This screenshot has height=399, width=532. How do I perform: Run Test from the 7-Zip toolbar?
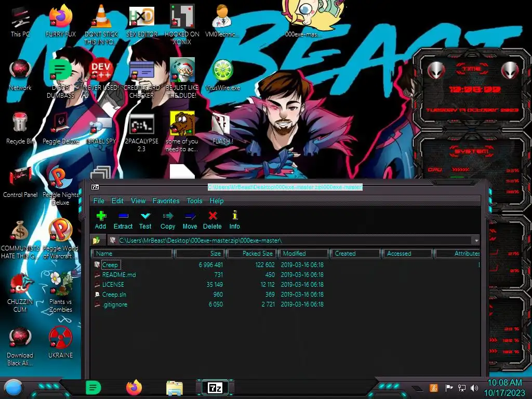145,220
